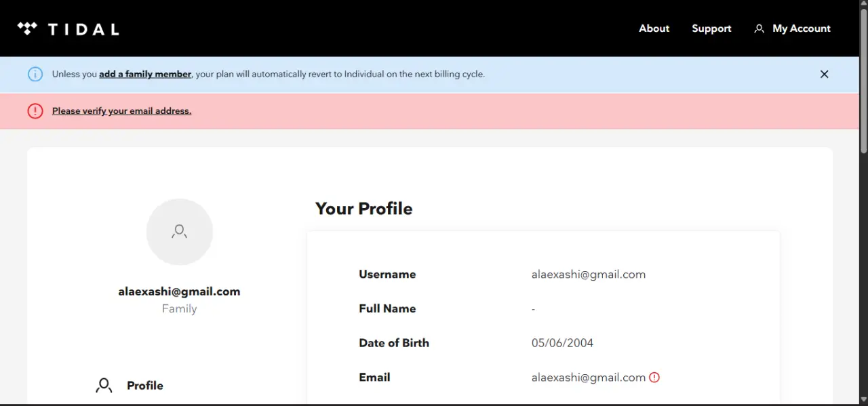Click the blue info icon in the family plan notice
This screenshot has width=868, height=406.
(x=35, y=74)
